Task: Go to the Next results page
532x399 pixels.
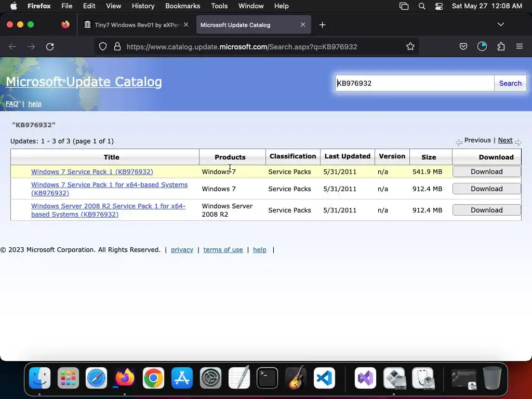Action: tap(505, 140)
